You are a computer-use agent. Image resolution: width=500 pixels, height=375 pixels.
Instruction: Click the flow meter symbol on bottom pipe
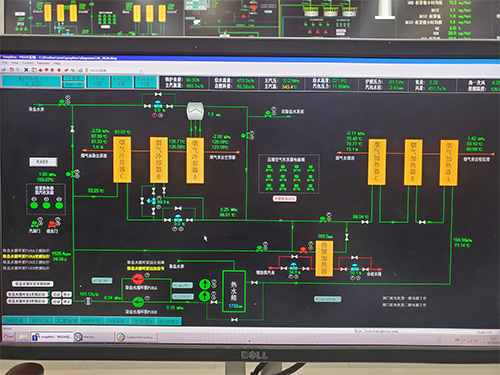[88, 301]
